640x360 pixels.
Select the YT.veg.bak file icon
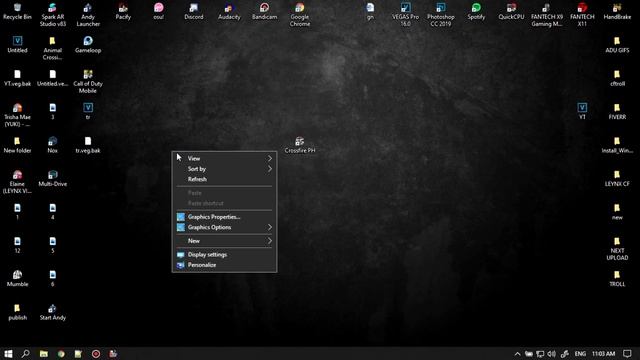pos(17,78)
